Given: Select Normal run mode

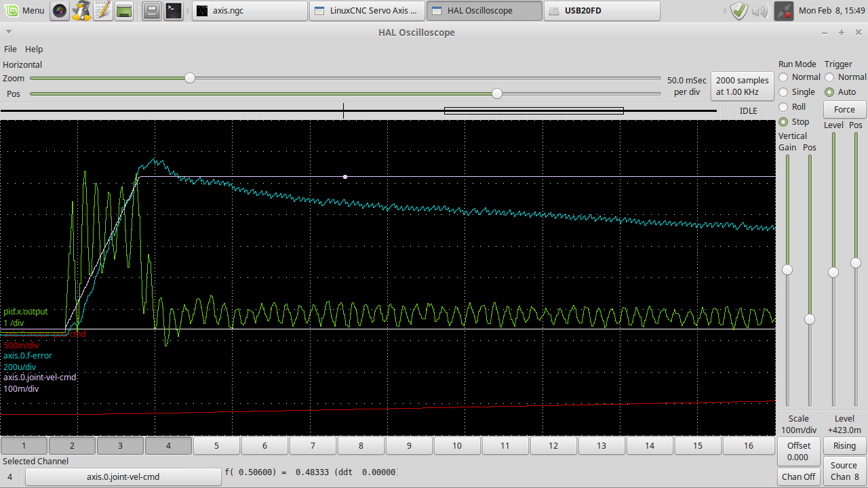Looking at the screenshot, I should (799, 77).
